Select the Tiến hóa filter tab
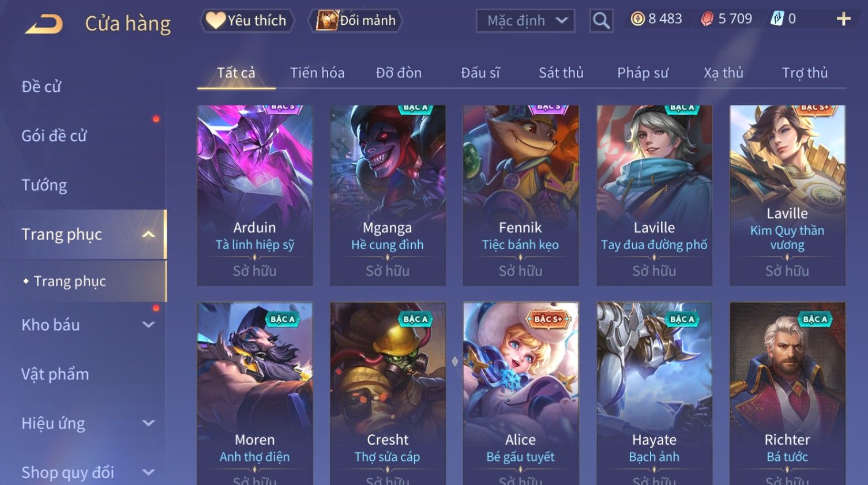The height and width of the screenshot is (485, 868). pos(317,73)
